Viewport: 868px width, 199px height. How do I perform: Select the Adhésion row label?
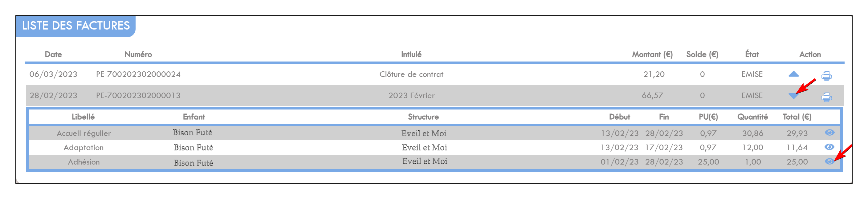84,162
